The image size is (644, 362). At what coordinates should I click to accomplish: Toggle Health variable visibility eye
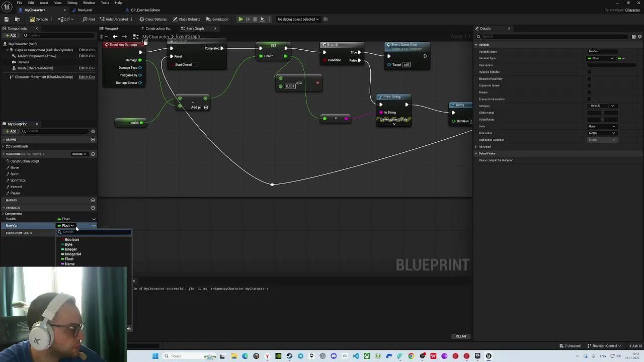(94, 219)
